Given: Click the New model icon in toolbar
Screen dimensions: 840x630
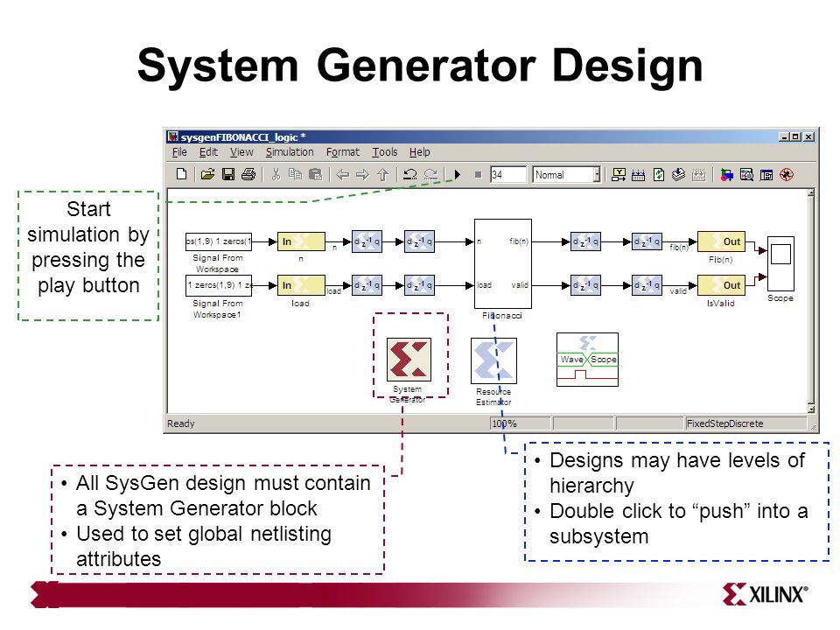Looking at the screenshot, I should [x=182, y=174].
